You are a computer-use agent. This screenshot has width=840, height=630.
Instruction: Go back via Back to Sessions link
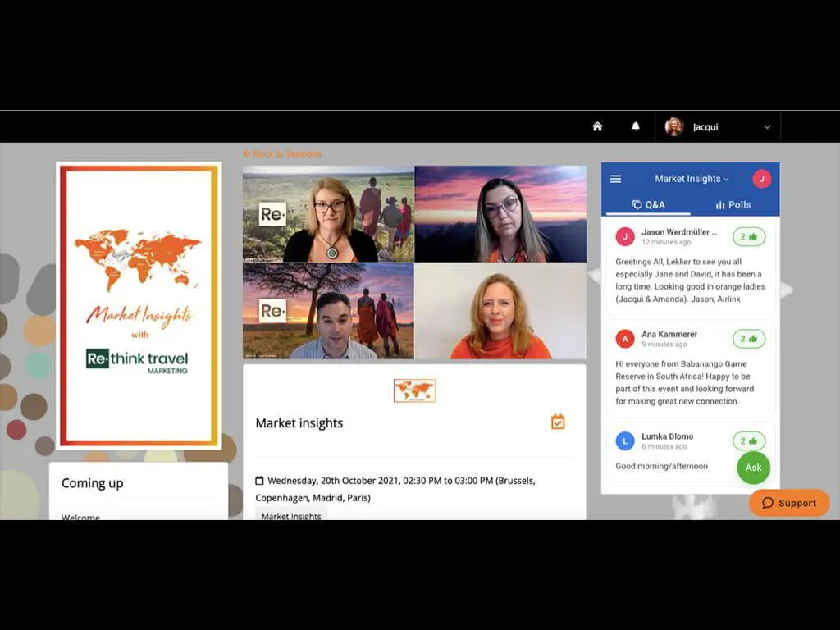tap(282, 153)
